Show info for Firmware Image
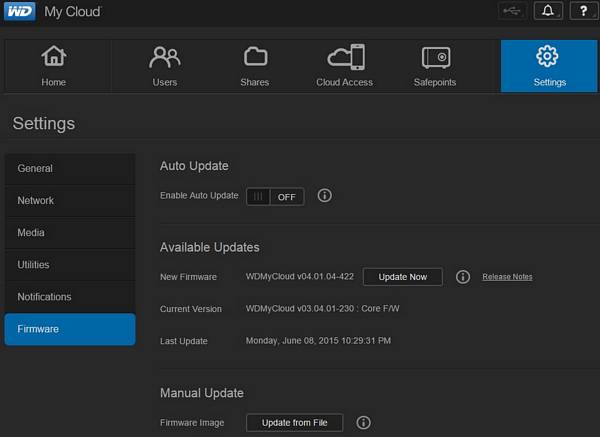The image size is (600, 437). (x=363, y=422)
